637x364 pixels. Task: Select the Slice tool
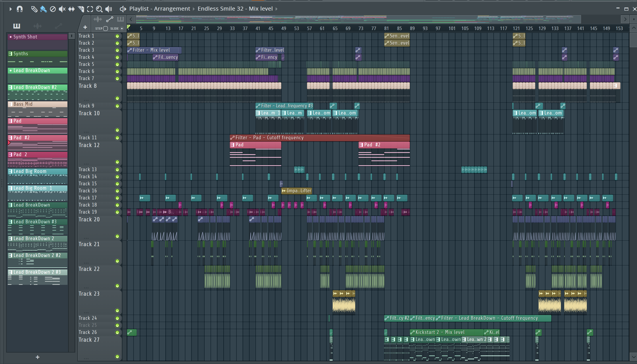point(81,9)
